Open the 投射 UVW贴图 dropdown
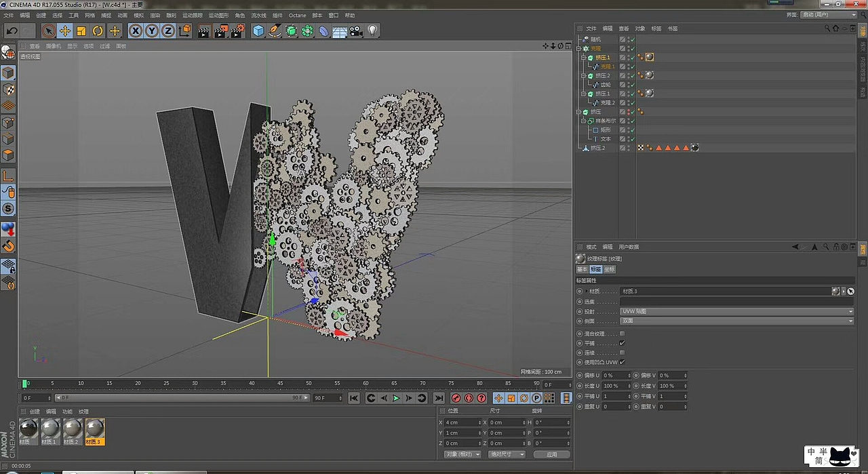 tap(736, 311)
